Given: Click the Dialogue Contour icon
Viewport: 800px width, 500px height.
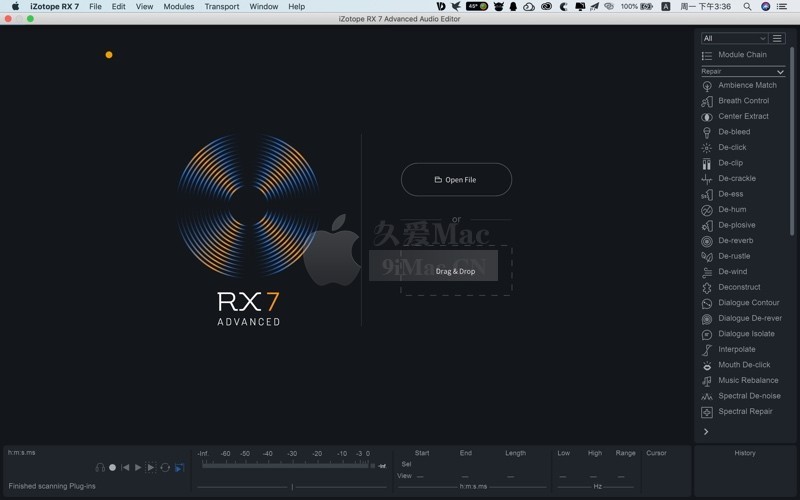Looking at the screenshot, I should [707, 304].
